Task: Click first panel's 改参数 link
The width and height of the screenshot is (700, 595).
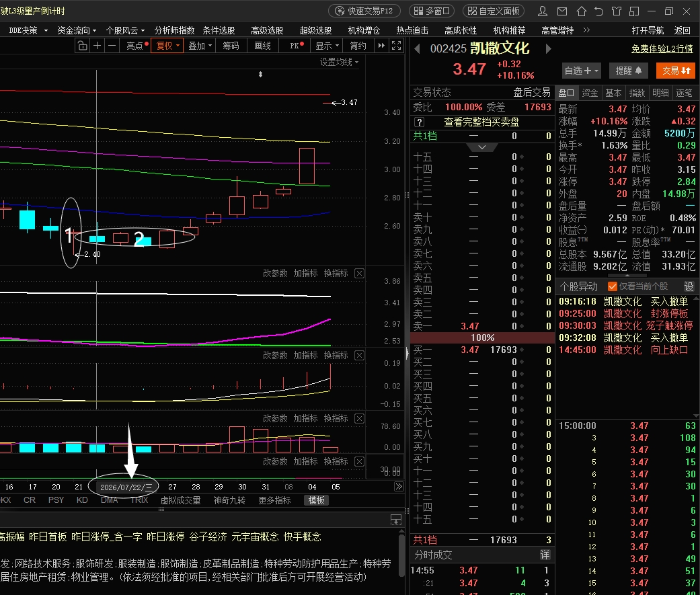Action: tap(274, 273)
